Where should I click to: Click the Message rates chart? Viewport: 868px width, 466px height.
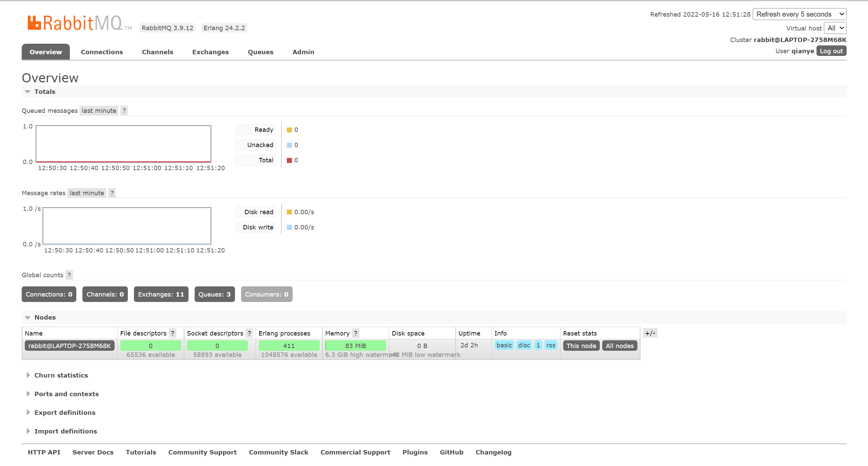click(127, 226)
